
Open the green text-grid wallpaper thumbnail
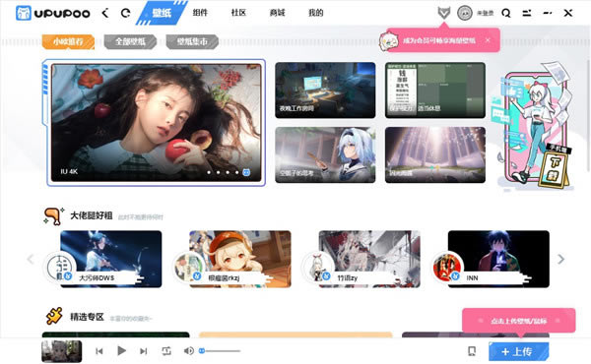click(435, 91)
